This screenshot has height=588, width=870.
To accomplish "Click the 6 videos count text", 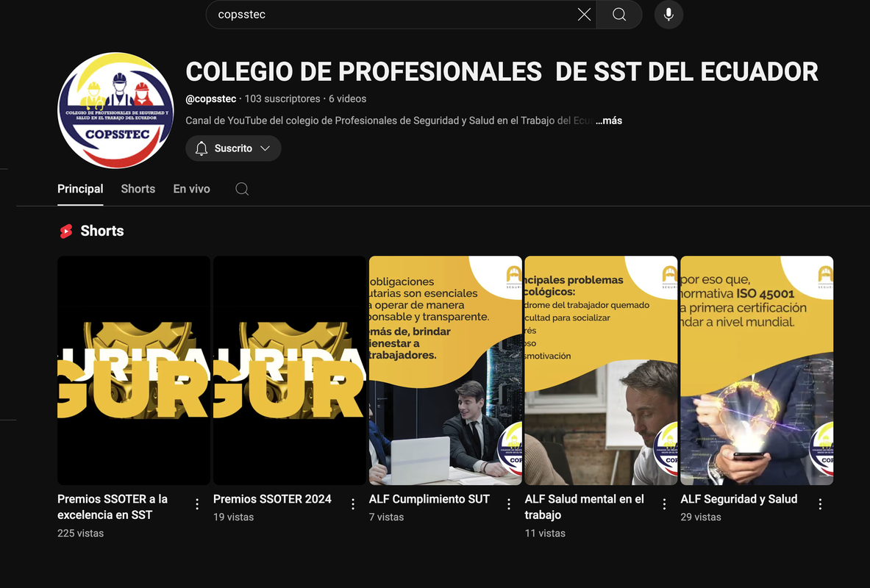I will [x=347, y=98].
